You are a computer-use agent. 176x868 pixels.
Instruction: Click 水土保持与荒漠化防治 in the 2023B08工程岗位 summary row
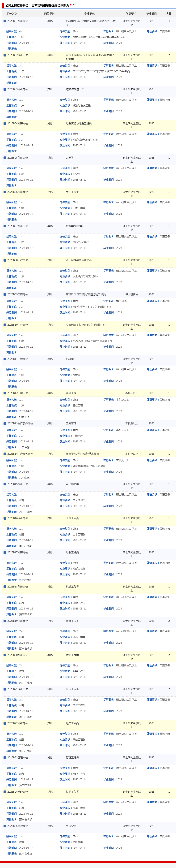(x=79, y=260)
